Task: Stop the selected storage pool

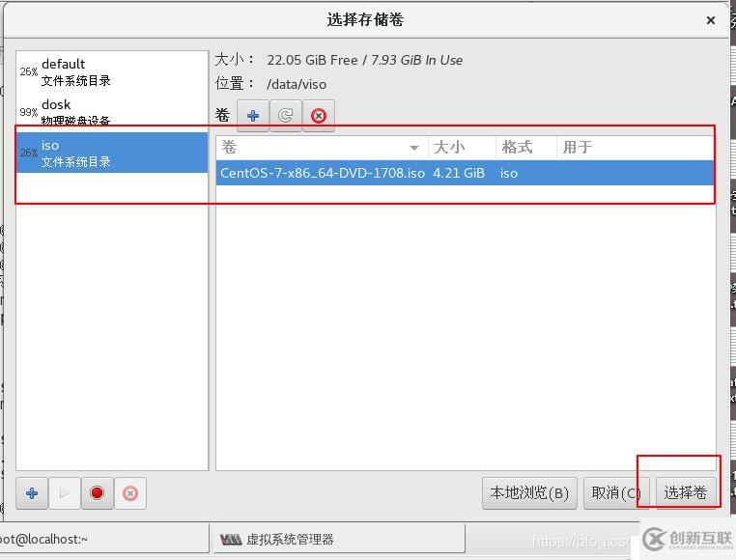Action: point(98,493)
